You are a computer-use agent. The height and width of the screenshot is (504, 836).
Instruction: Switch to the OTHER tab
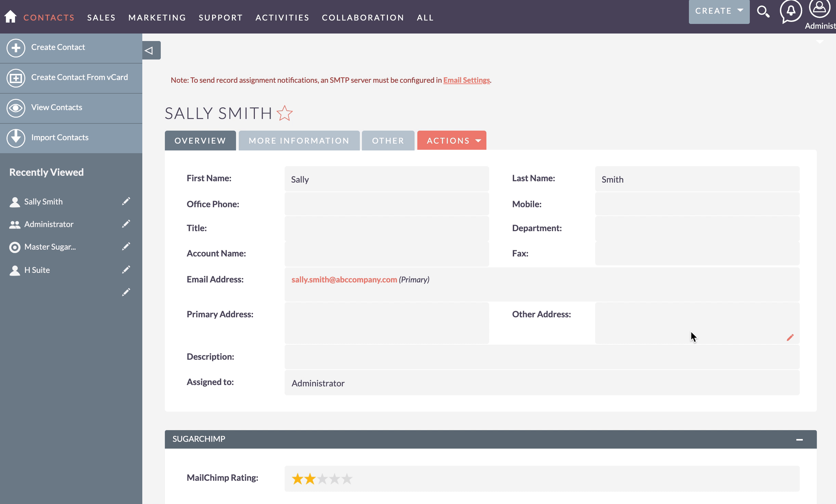387,140
